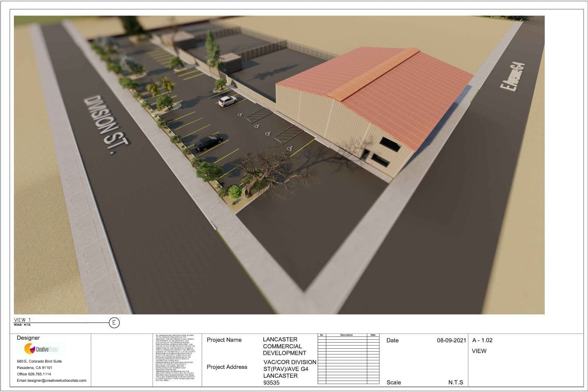Click the circled E view marker
This screenshot has width=588, height=392.
pos(114,323)
